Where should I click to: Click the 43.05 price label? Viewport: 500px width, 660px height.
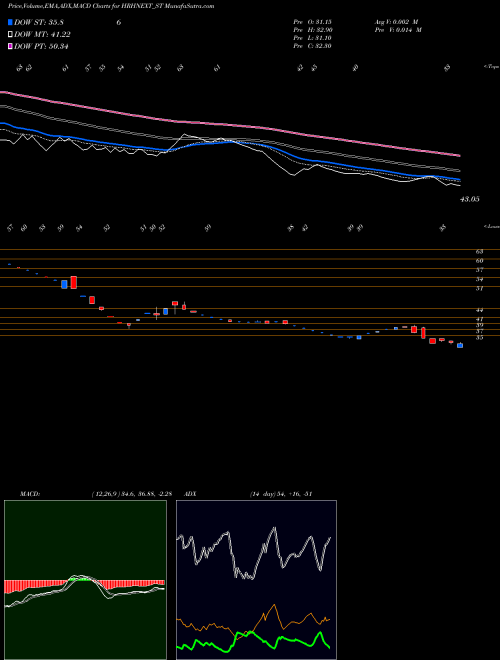point(469,199)
